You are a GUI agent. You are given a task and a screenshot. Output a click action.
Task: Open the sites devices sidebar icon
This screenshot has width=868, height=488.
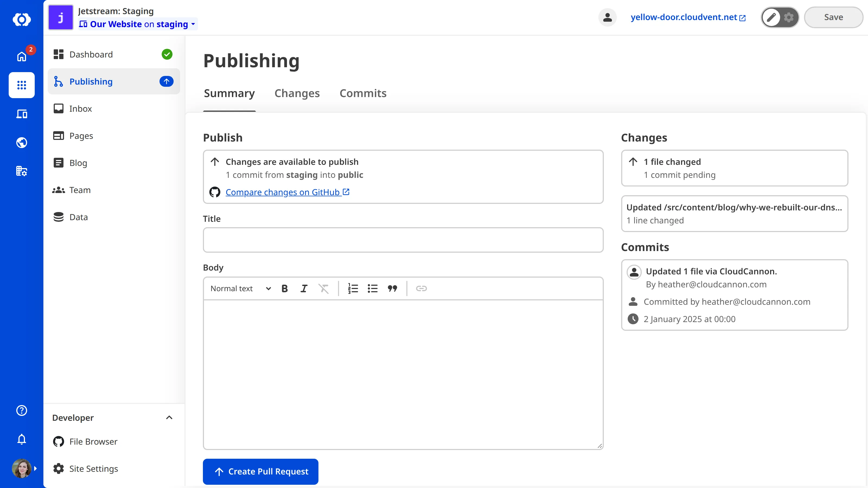(22, 114)
